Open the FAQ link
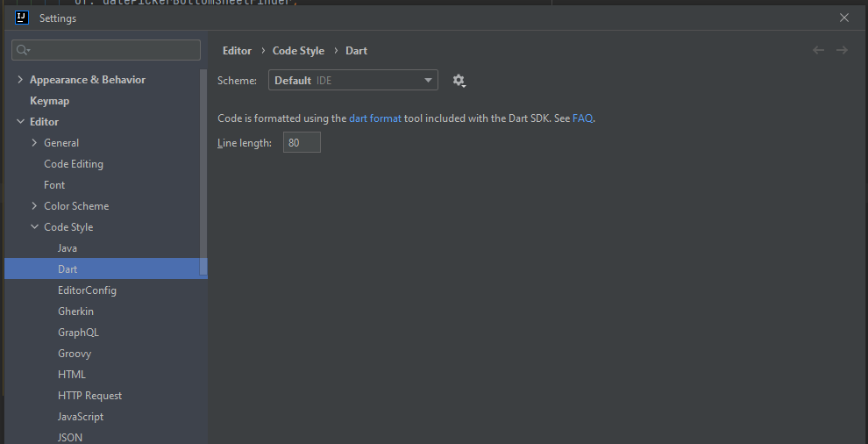Screen dimensions: 868x444 click(x=582, y=118)
